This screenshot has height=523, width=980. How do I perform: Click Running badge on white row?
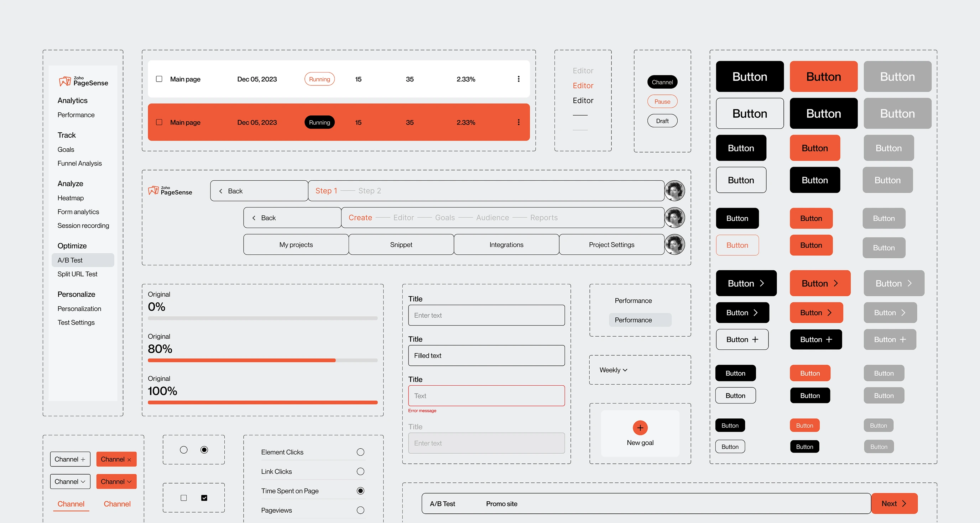[x=319, y=79]
